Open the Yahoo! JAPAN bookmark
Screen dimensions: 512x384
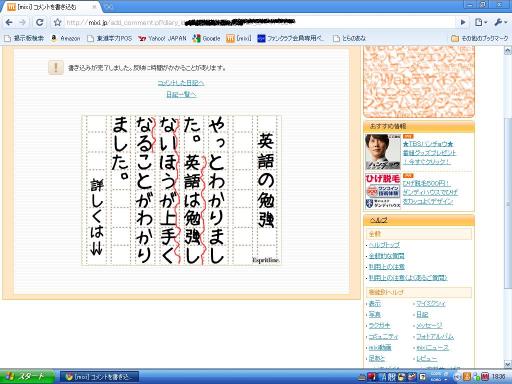[162, 38]
